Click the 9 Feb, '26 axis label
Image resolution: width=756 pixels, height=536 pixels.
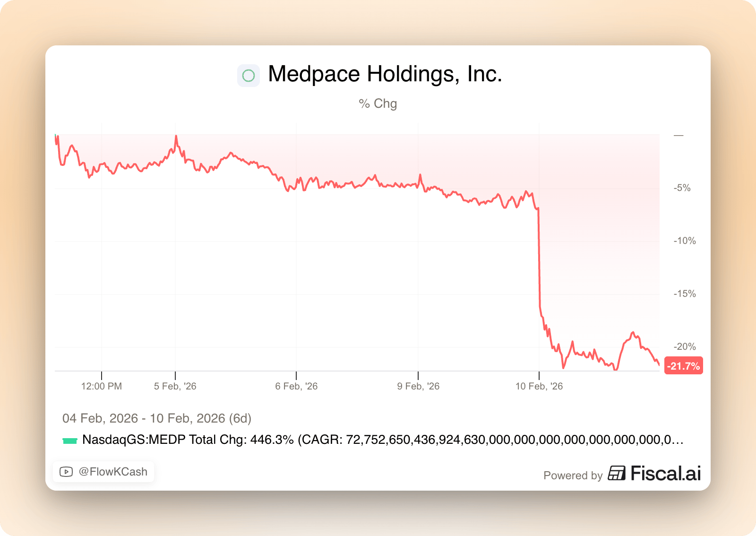(x=418, y=386)
